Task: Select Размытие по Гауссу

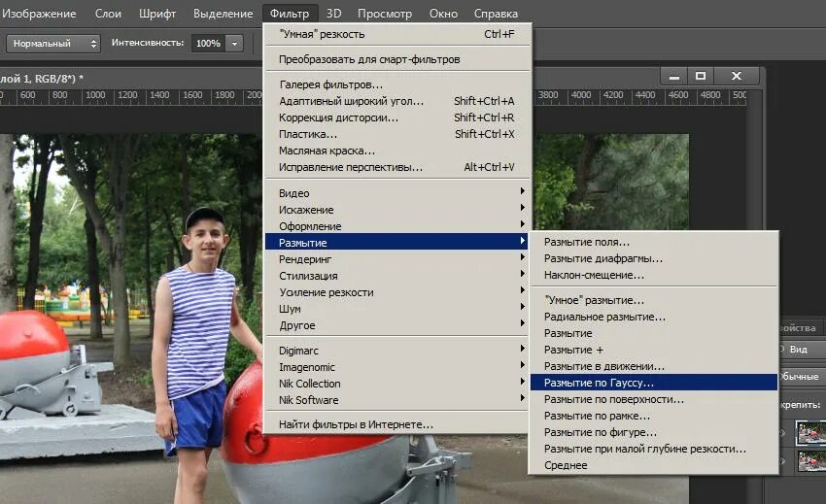Action: click(654, 383)
